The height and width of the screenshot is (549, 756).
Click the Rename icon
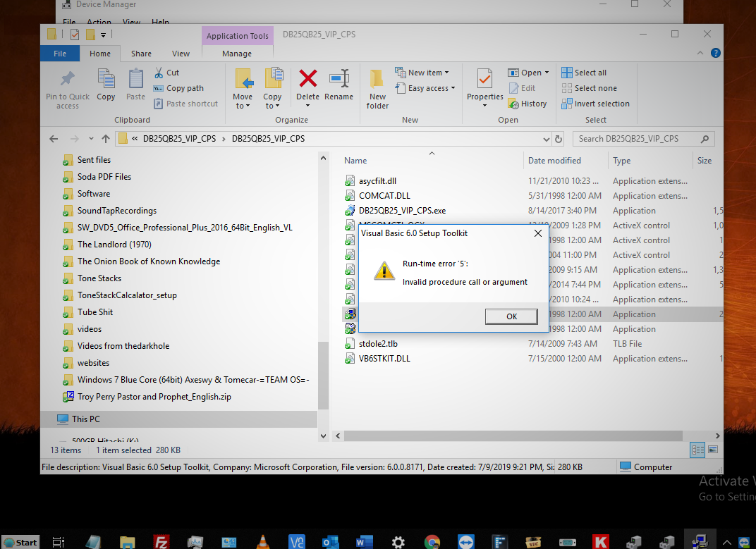(339, 78)
